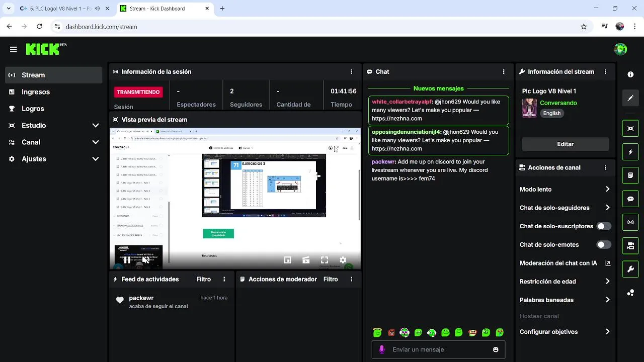Enter fullscreen on the stream preview
Screen dimensions: 644x362
(x=325, y=260)
